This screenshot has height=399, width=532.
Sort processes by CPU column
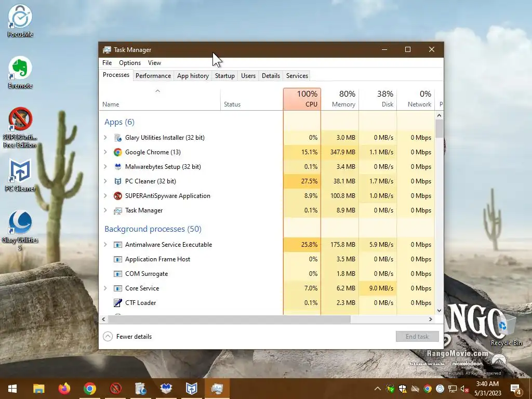(x=302, y=99)
